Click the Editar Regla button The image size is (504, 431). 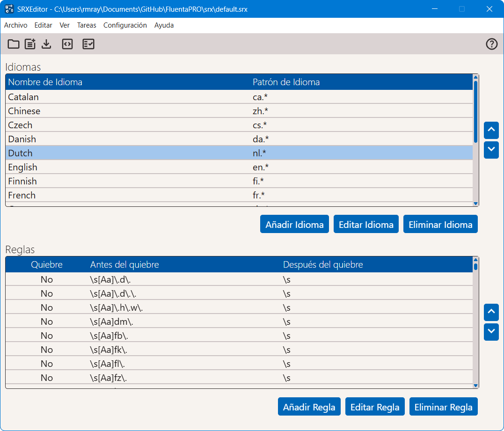pyautogui.click(x=375, y=407)
